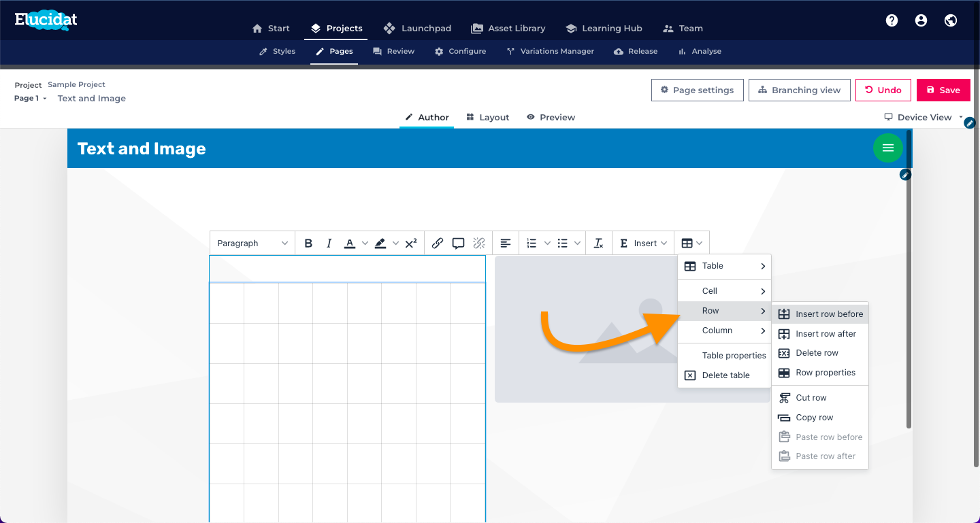Expand the text color options arrow
980x523 pixels.
(365, 243)
